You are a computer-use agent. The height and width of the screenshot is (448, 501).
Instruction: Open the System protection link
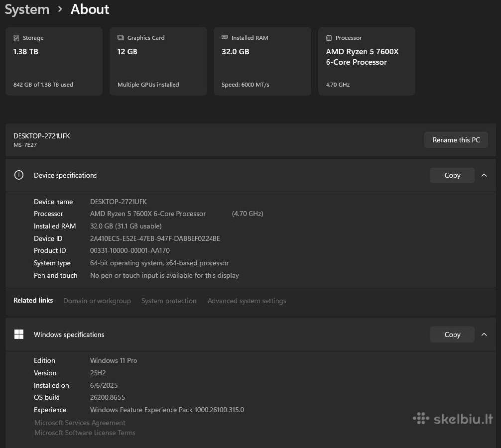169,301
